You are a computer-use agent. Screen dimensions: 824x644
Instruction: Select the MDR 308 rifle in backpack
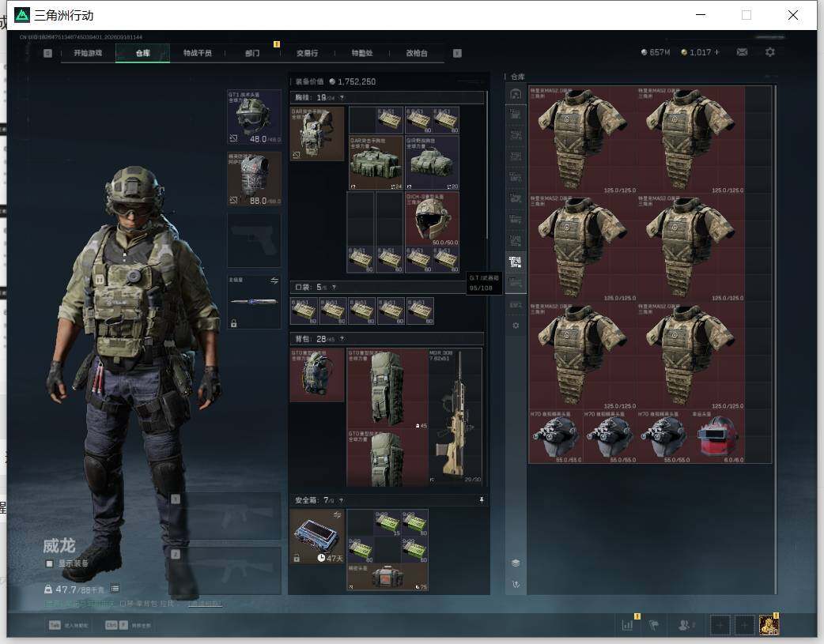pyautogui.click(x=455, y=416)
